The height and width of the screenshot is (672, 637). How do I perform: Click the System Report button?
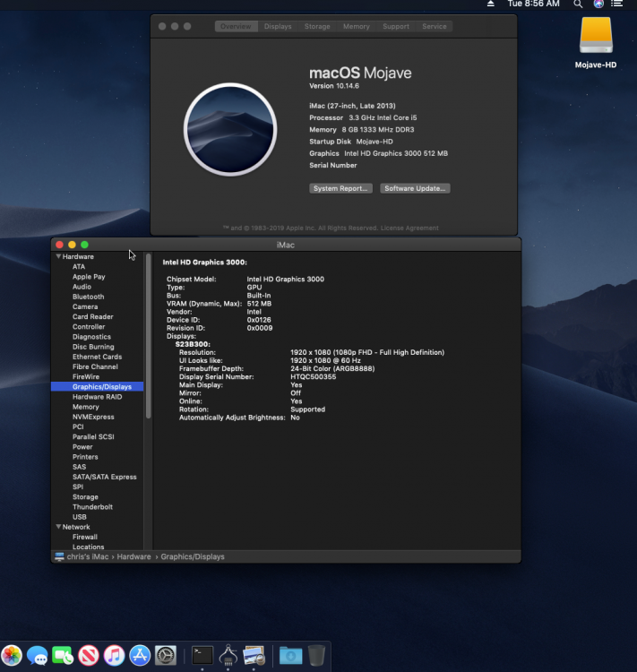[x=340, y=188]
